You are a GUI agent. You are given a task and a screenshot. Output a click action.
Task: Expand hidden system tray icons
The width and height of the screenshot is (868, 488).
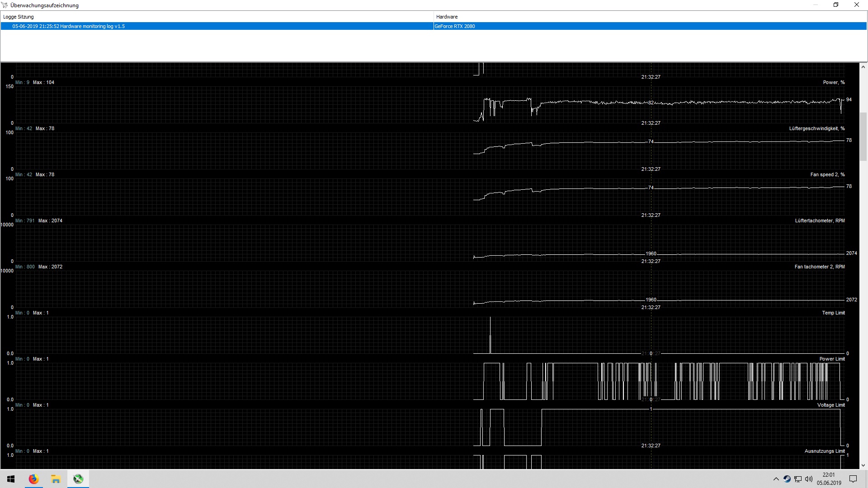[x=776, y=479]
